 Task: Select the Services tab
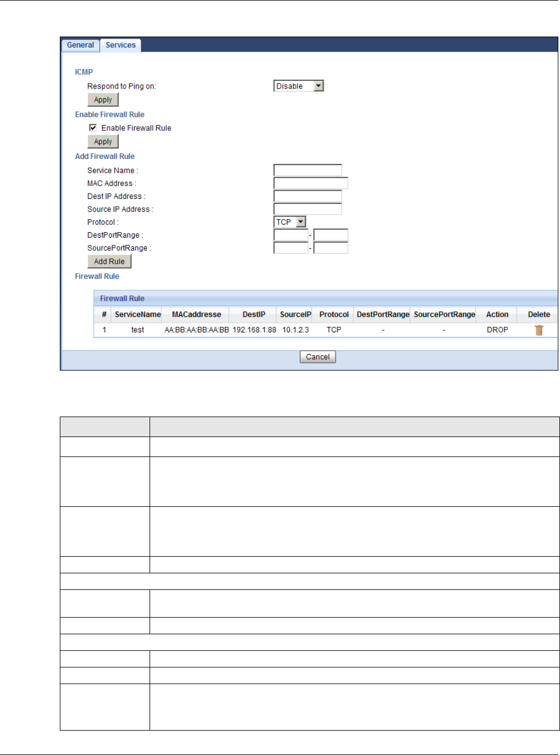121,45
